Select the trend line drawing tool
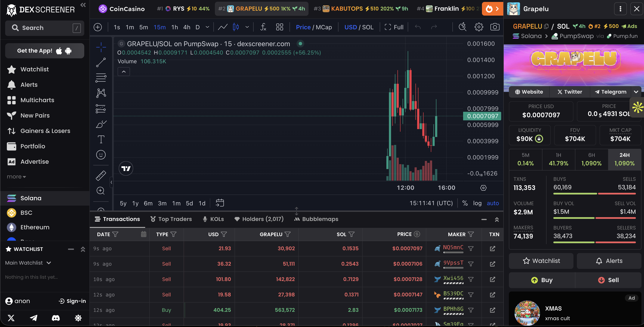The width and height of the screenshot is (644, 327). point(101,62)
